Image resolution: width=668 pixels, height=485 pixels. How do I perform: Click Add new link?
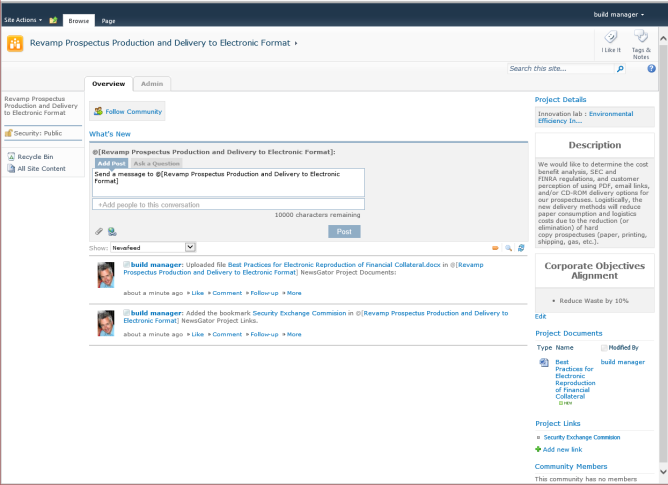pos(566,450)
